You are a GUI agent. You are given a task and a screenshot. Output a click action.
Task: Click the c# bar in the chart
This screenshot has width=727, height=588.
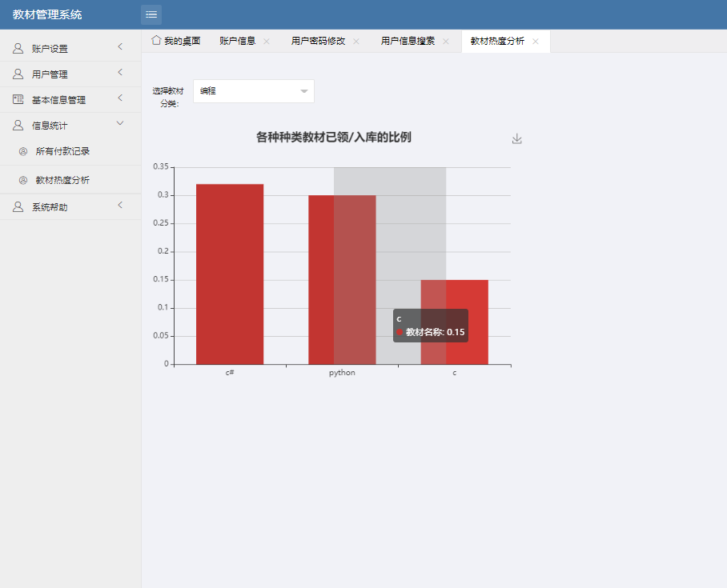(230, 274)
